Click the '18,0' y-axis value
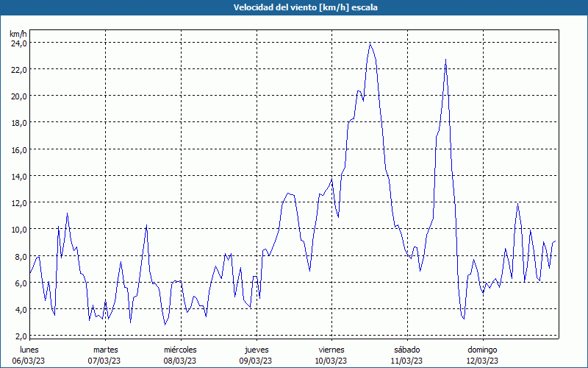The image size is (588, 368). (x=19, y=123)
